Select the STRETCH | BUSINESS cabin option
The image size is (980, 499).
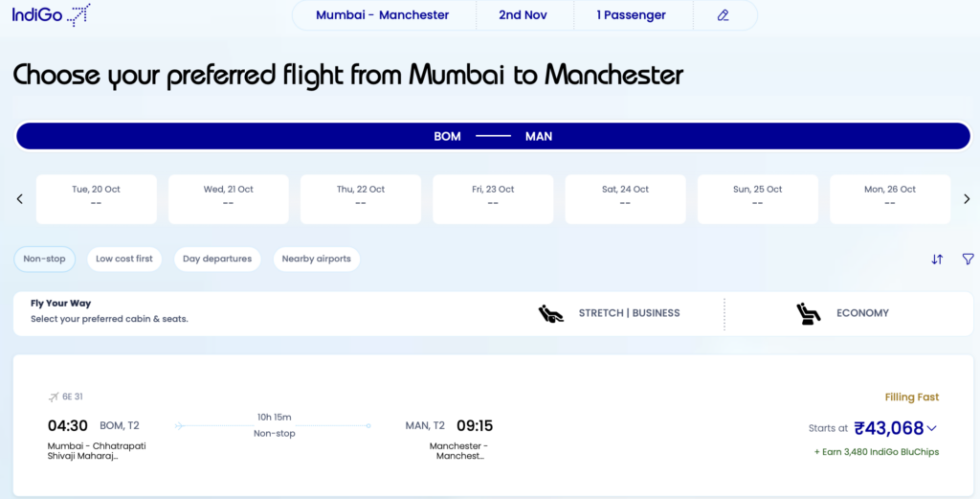click(629, 313)
